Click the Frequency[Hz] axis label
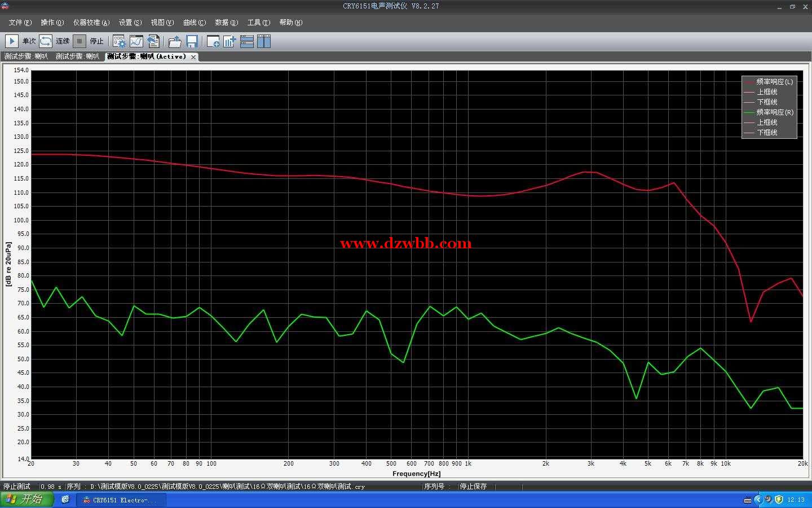This screenshot has height=508, width=812. (416, 474)
